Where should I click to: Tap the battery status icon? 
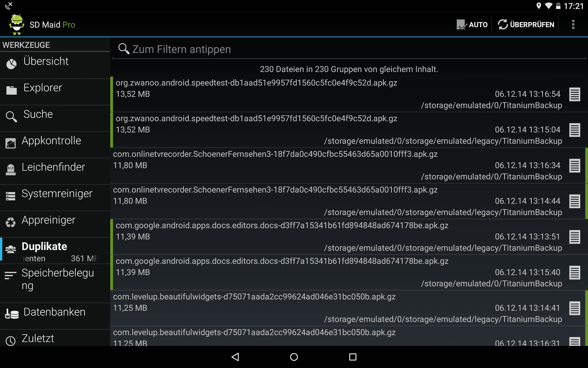point(558,6)
